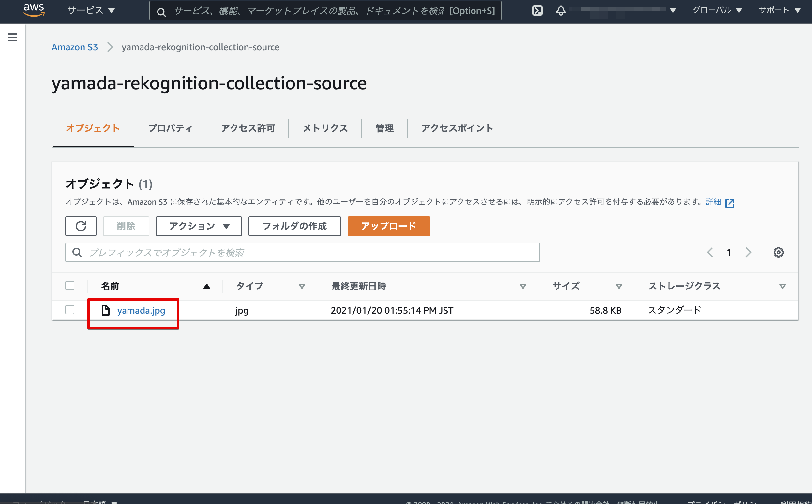Viewport: 812px width, 504px height.
Task: Focus the object prefix search field
Action: tap(302, 252)
